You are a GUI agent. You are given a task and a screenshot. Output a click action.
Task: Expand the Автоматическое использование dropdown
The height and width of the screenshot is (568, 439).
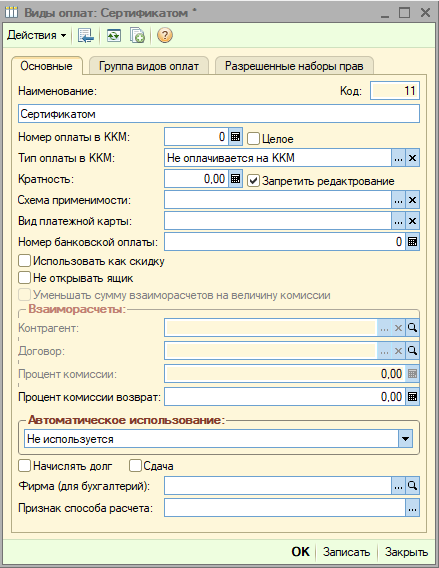tap(405, 439)
